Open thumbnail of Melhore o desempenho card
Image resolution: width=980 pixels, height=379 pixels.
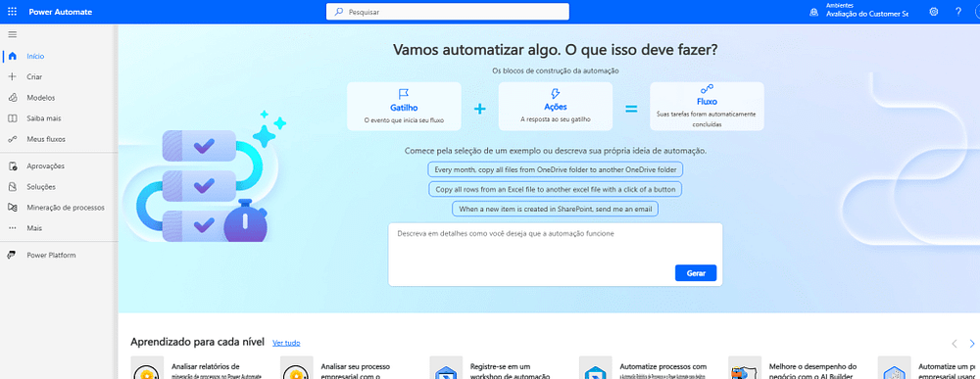[x=745, y=368]
